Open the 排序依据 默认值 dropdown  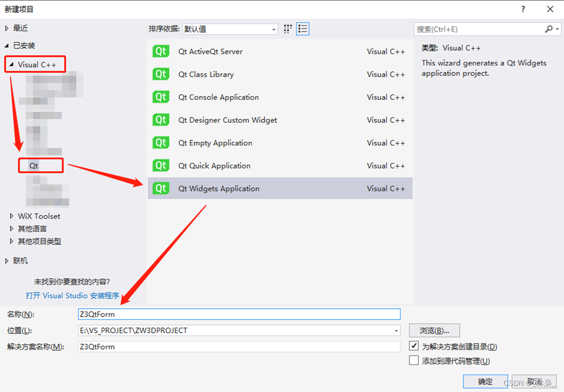pyautogui.click(x=230, y=29)
